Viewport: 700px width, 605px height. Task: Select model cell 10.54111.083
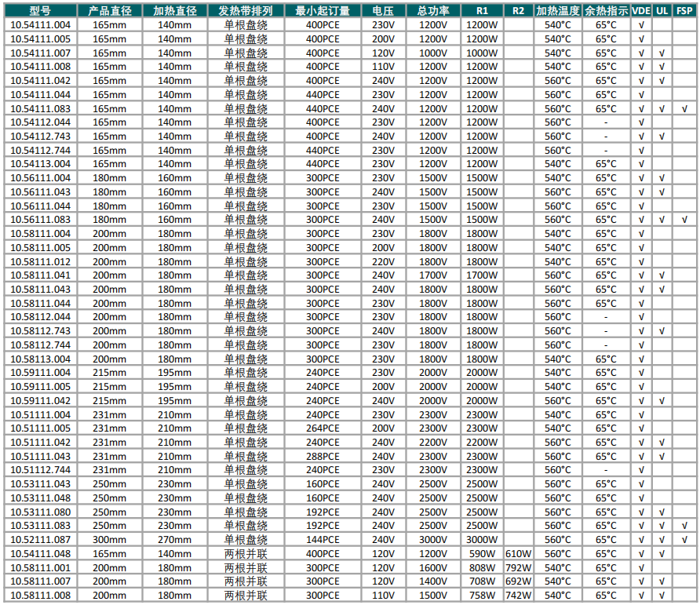(x=41, y=108)
